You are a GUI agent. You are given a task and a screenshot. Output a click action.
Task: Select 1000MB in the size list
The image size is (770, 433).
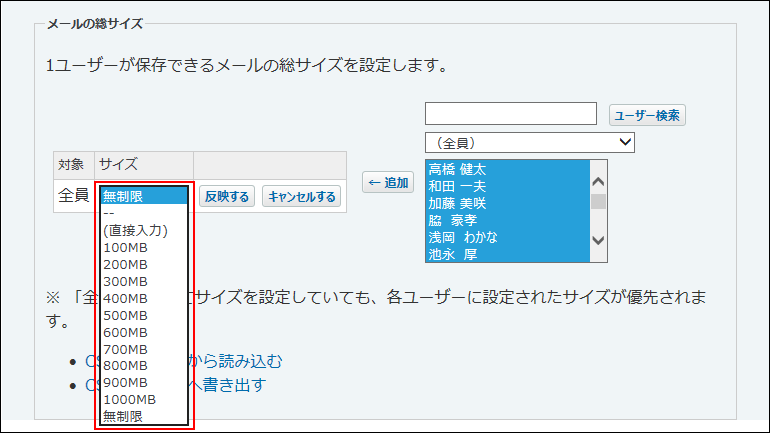point(129,399)
